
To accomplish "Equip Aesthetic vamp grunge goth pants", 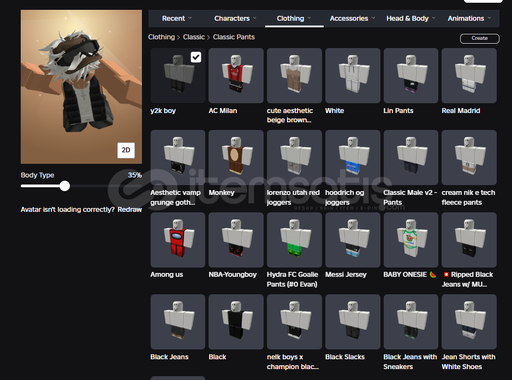I will click(178, 157).
